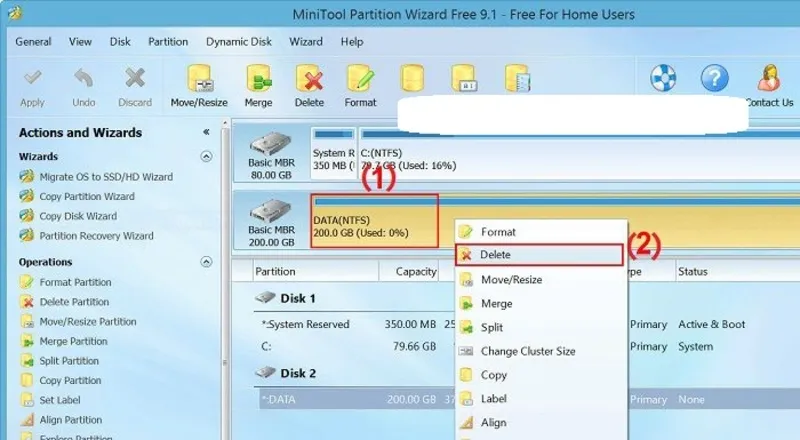Screen dimensions: 800x440
Task: Open the Help menu
Action: point(352,42)
